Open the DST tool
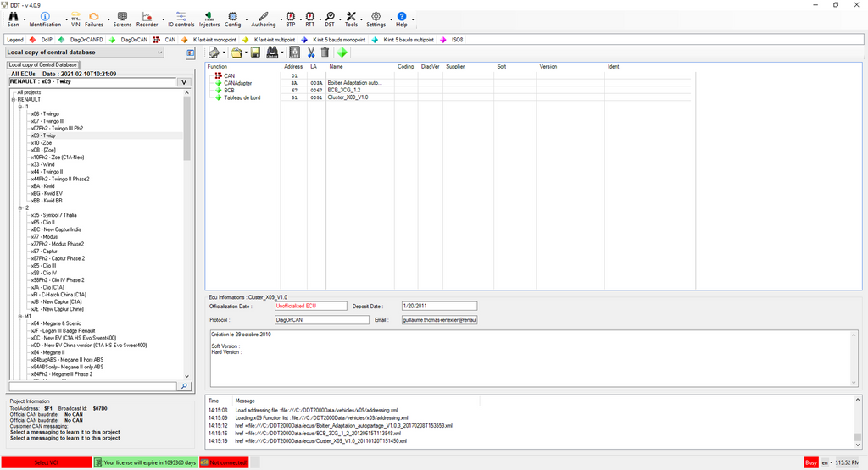The width and height of the screenshot is (868, 470). click(330, 19)
